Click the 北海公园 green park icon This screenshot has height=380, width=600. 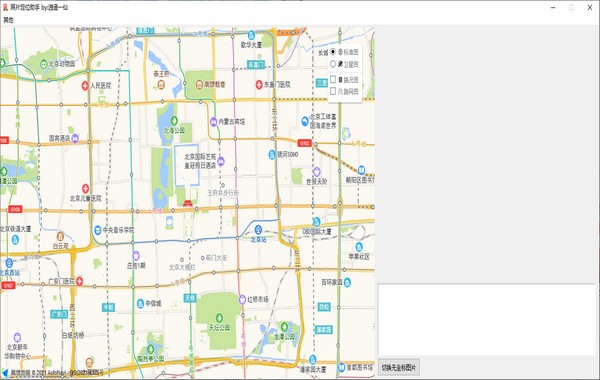174,121
